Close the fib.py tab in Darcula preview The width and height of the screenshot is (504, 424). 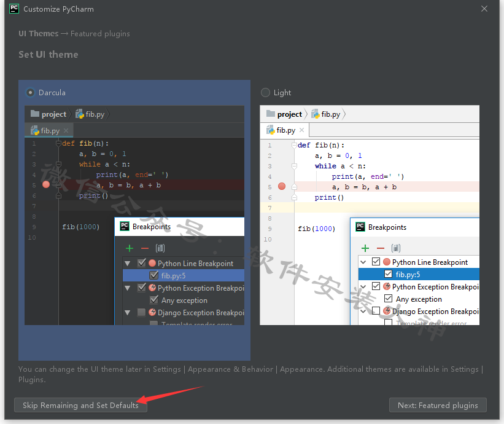pos(66,131)
